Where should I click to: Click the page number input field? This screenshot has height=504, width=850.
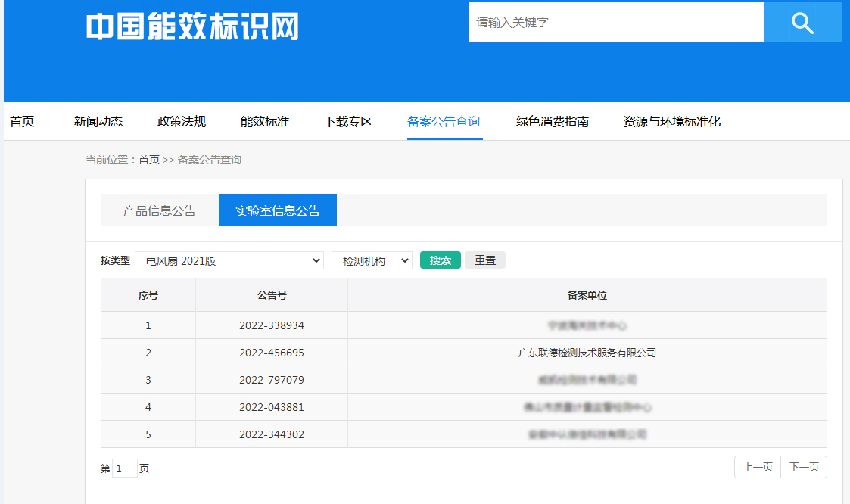click(125, 468)
